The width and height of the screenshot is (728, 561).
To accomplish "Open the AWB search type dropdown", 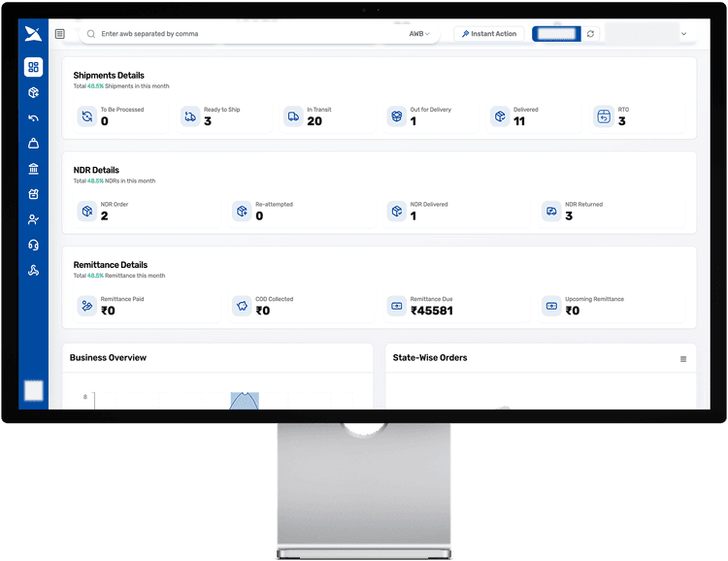I will [419, 34].
